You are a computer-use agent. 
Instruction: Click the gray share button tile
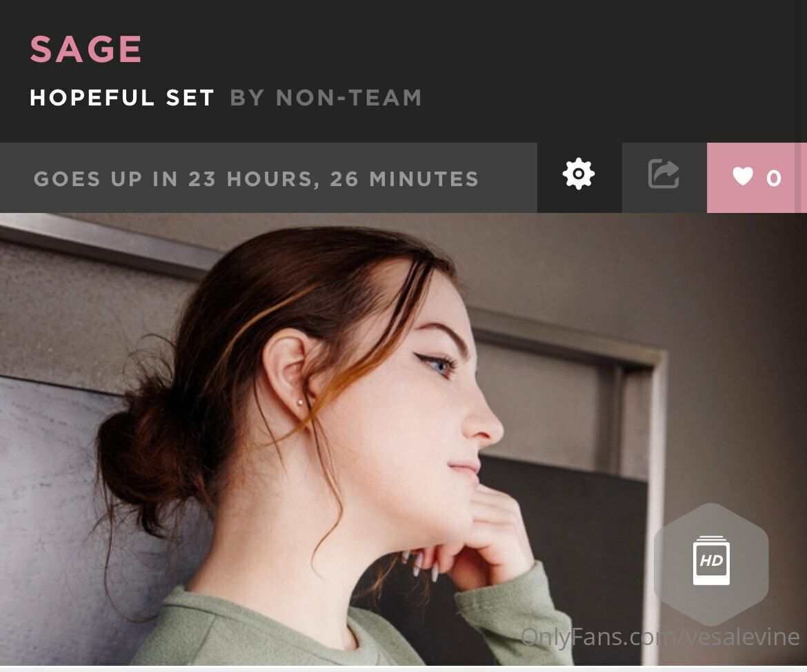[664, 178]
